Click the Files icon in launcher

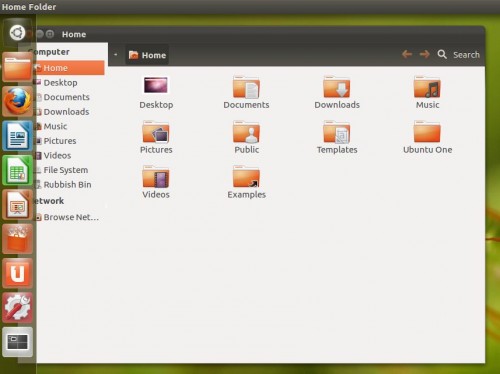(17, 67)
